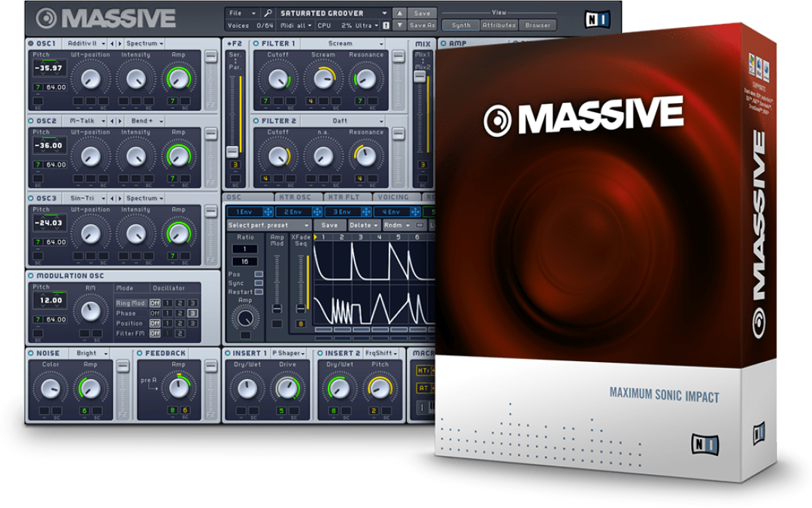Toggle Feedback module power button

[140, 353]
